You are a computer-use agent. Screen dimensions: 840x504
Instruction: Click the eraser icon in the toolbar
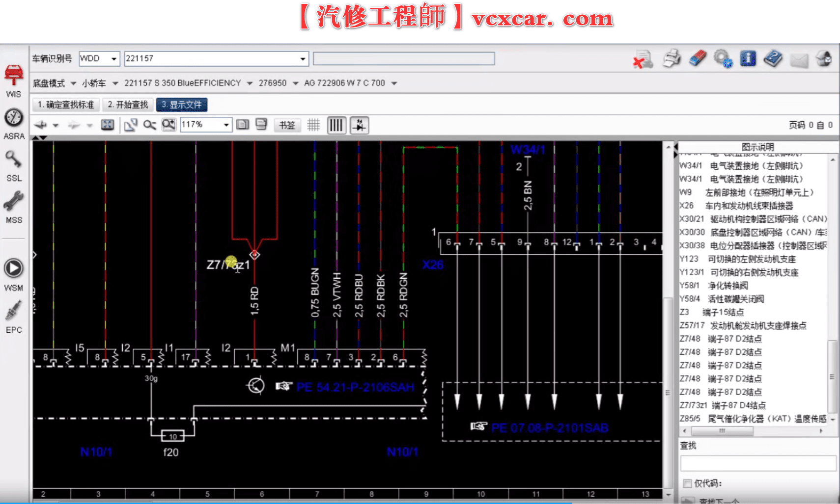coord(698,59)
